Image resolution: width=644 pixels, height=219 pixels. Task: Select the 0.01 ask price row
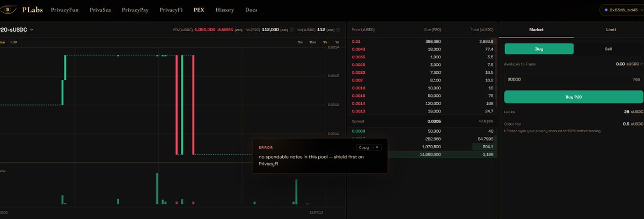pos(422,41)
